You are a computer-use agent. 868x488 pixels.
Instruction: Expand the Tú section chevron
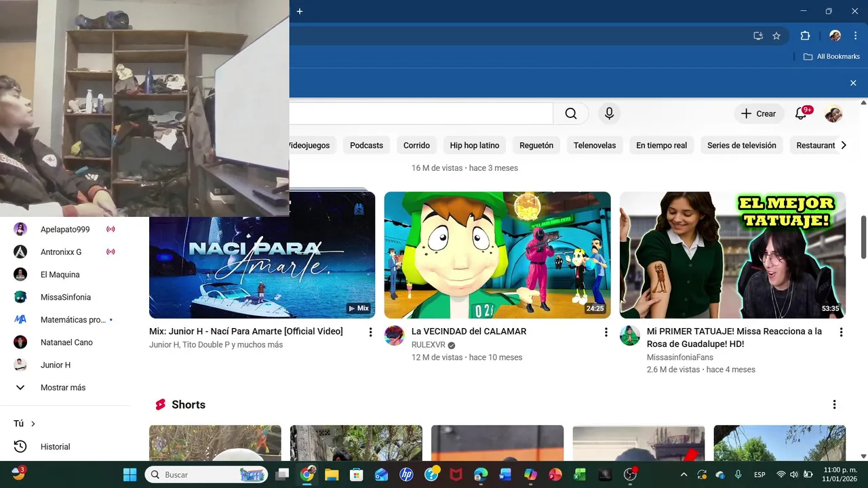[x=33, y=424]
